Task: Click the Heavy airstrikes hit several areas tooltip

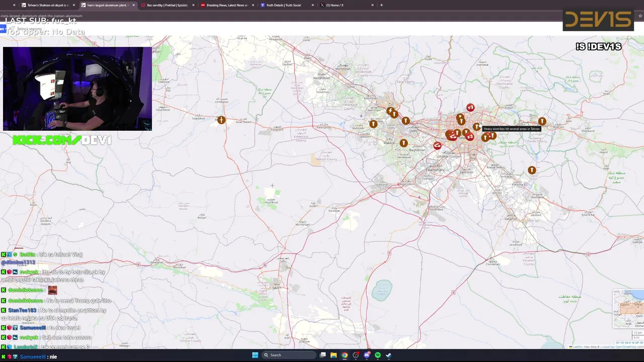Action: tap(512, 129)
